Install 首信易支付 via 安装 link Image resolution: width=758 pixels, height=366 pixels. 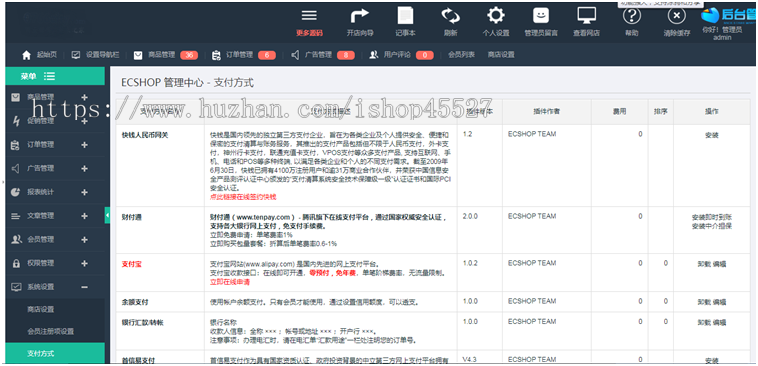click(712, 361)
